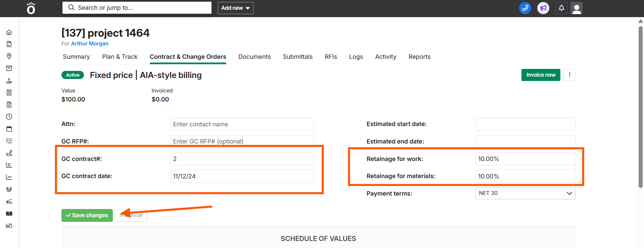Viewport: 644px width, 248px height.
Task: Click the blue phone icon
Action: tap(525, 8)
